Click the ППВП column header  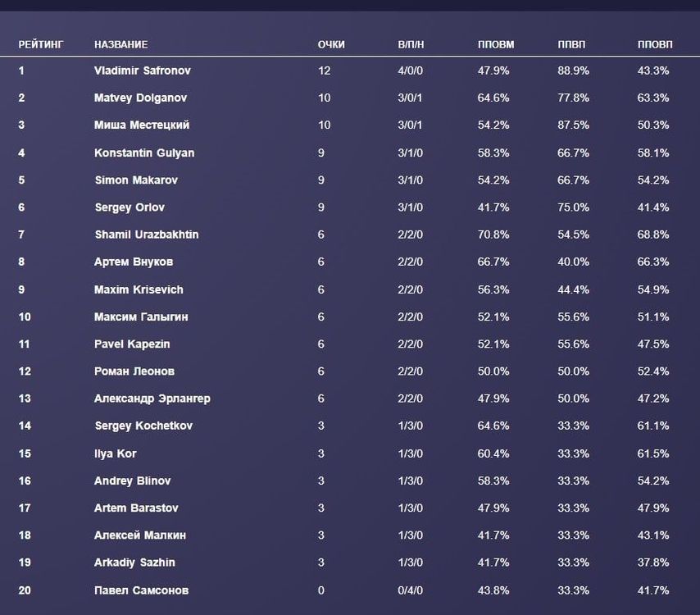pos(571,44)
